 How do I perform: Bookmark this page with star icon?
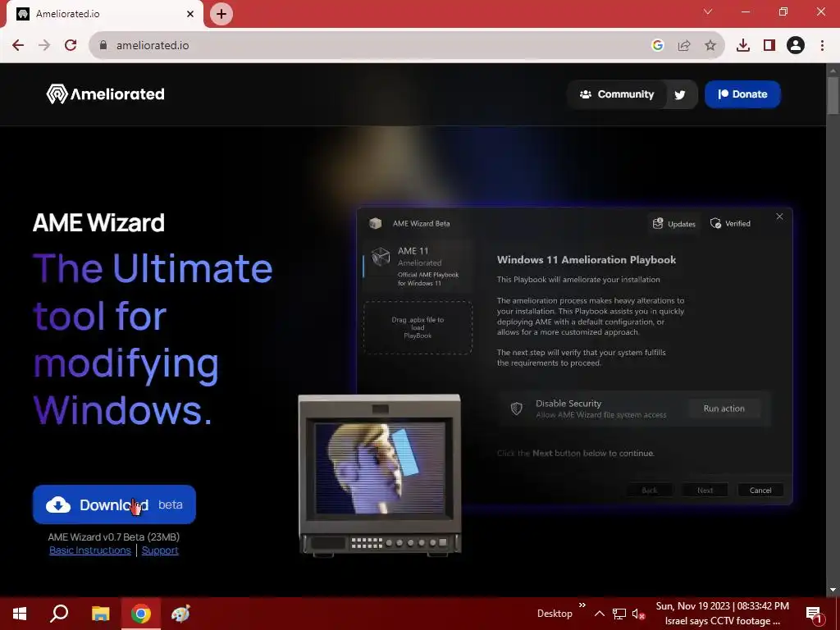click(x=710, y=46)
